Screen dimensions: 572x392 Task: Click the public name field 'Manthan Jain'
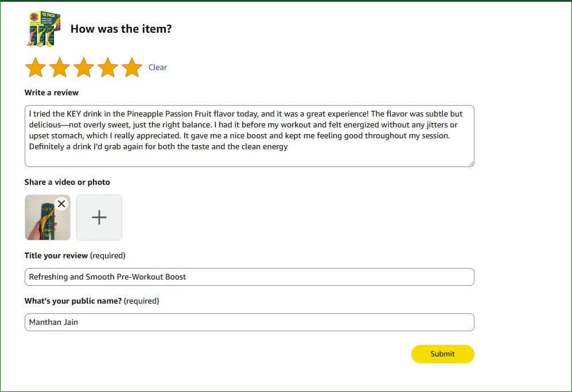250,322
